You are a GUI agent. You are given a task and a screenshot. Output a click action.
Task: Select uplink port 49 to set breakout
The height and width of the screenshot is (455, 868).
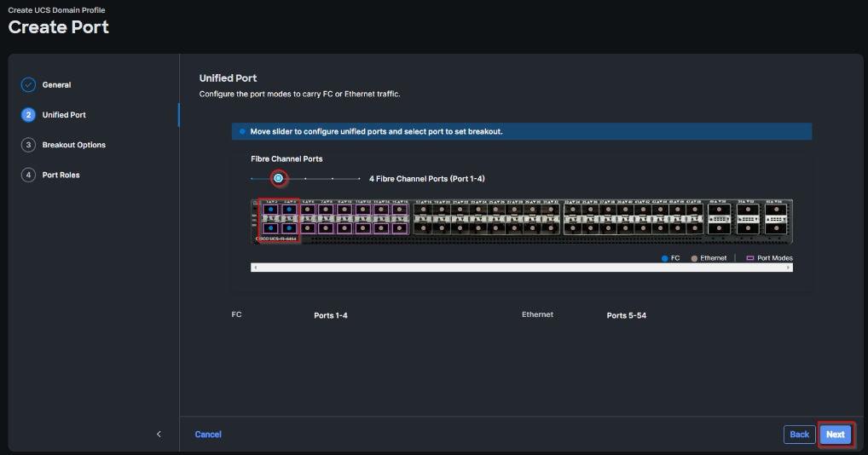click(x=719, y=210)
